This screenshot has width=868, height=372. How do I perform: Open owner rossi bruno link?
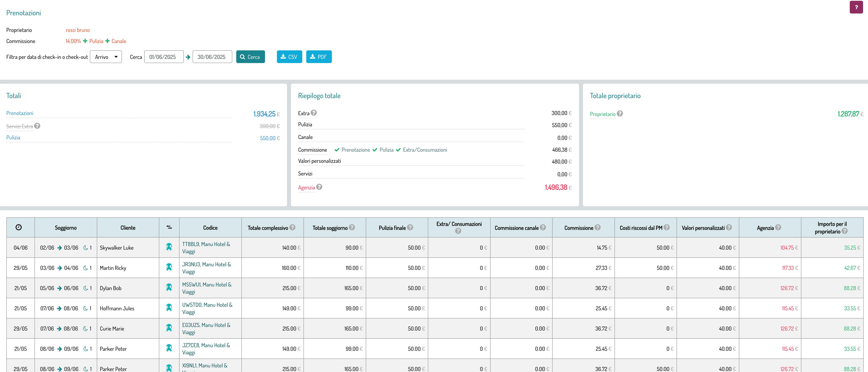pyautogui.click(x=78, y=30)
